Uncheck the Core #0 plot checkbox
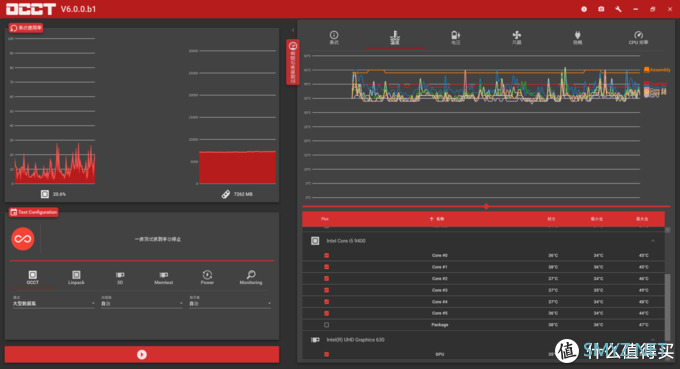 pyautogui.click(x=327, y=255)
